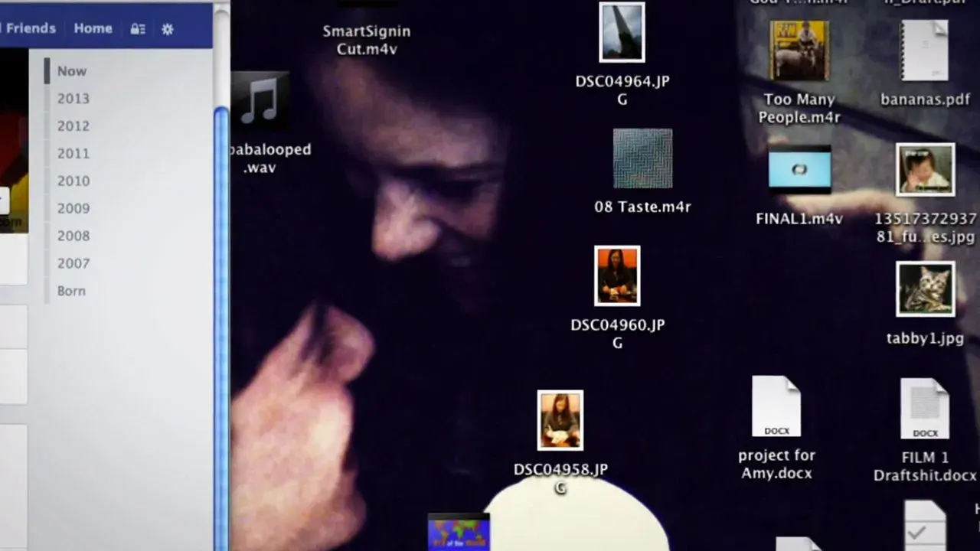Jump to 2013 on the timeline

click(x=74, y=99)
